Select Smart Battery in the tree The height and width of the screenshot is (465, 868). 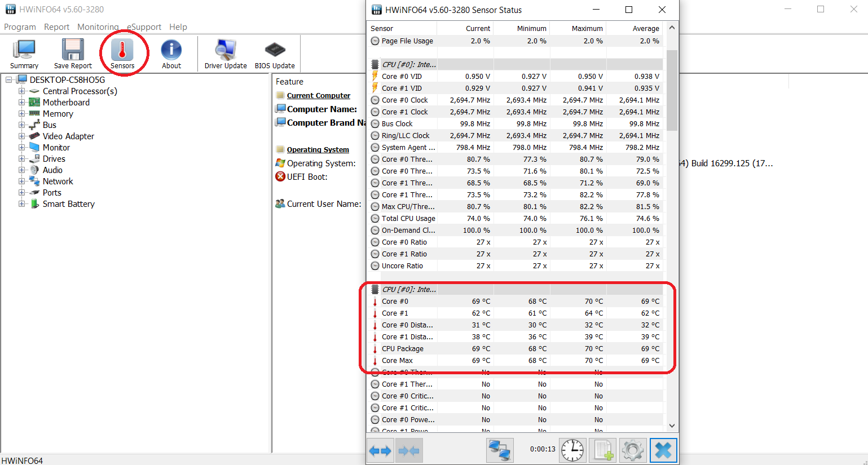68,204
